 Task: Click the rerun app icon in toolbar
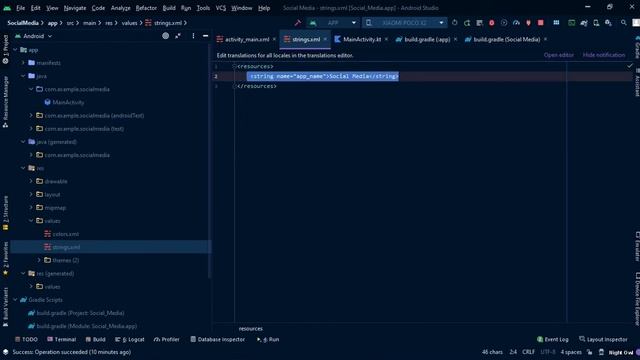point(455,23)
